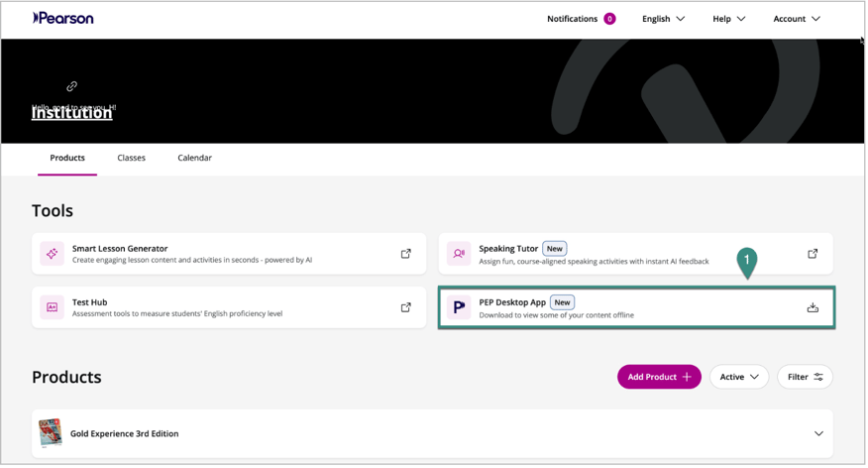Download the PEP Desktop App

click(813, 307)
